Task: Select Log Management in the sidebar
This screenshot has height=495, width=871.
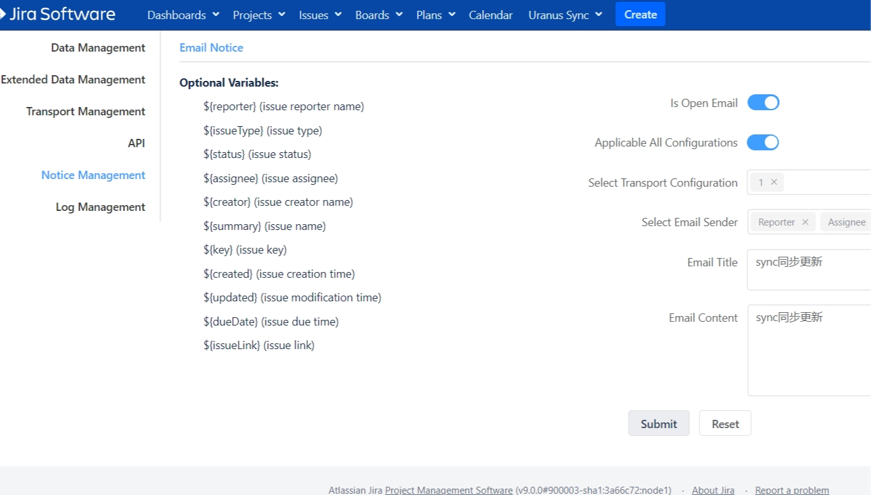Action: [x=100, y=207]
